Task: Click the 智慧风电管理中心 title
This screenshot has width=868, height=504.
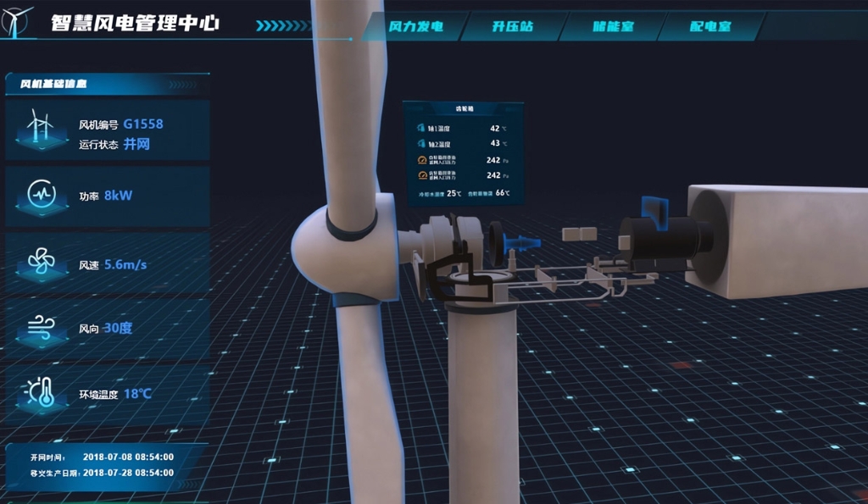Action: point(135,23)
